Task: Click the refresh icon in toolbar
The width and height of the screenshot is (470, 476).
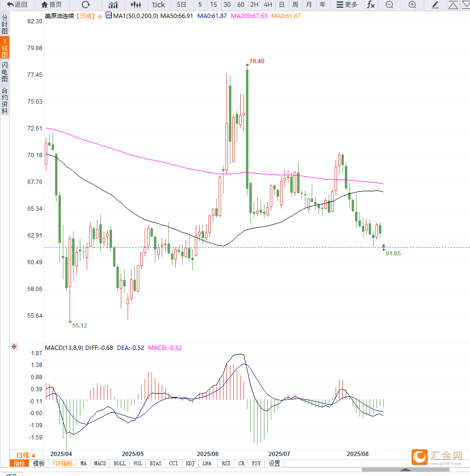Action: (86, 4)
